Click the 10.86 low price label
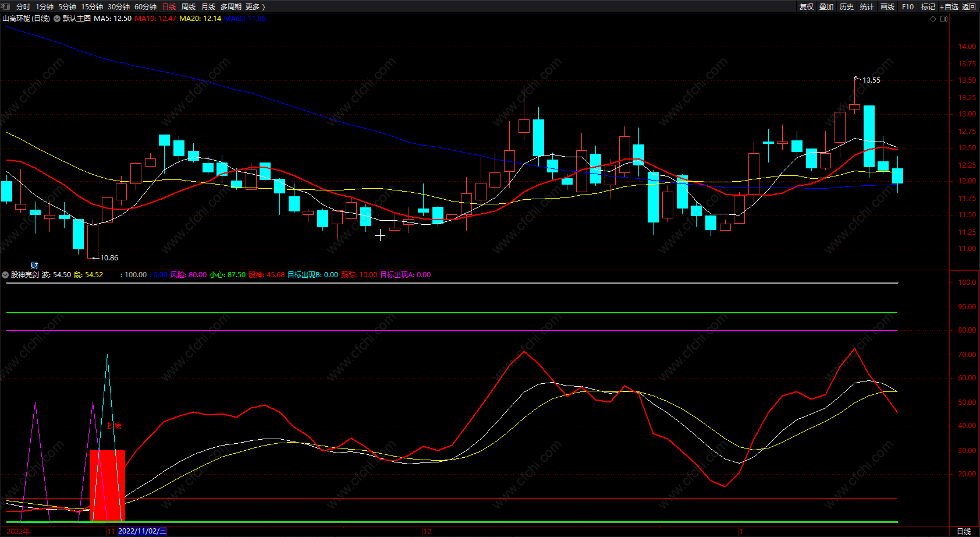980x537 pixels. click(109, 258)
